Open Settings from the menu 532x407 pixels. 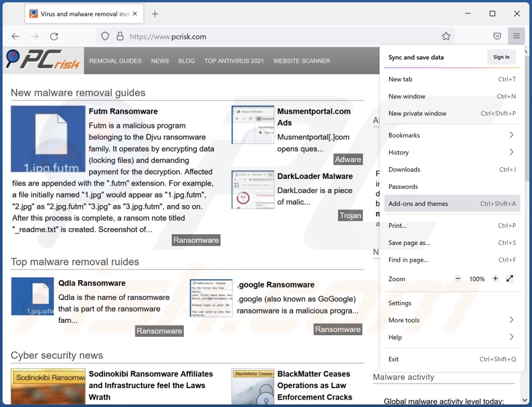400,303
